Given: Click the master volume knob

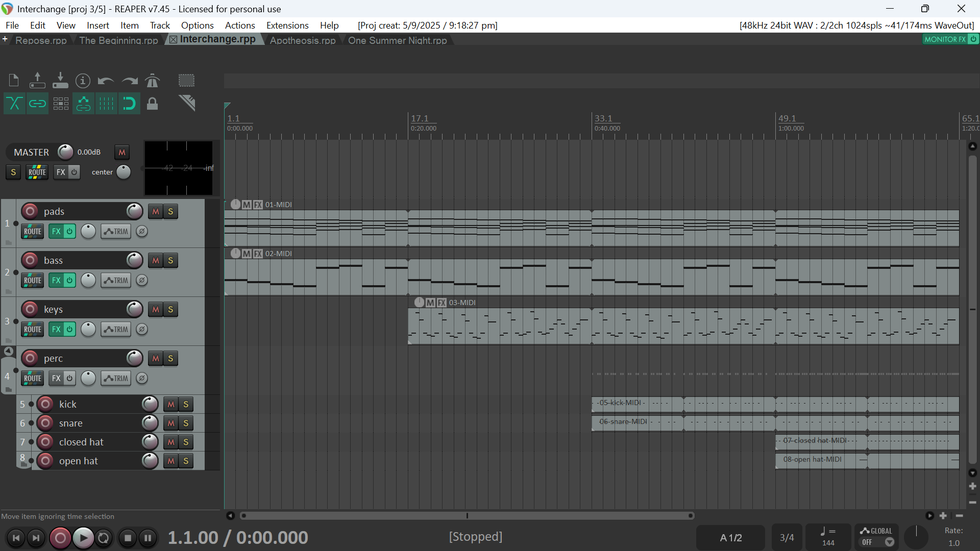Looking at the screenshot, I should (x=65, y=152).
